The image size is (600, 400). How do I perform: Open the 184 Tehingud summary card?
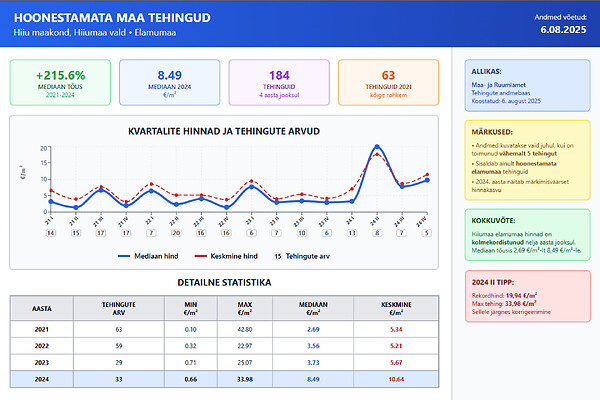[x=279, y=83]
